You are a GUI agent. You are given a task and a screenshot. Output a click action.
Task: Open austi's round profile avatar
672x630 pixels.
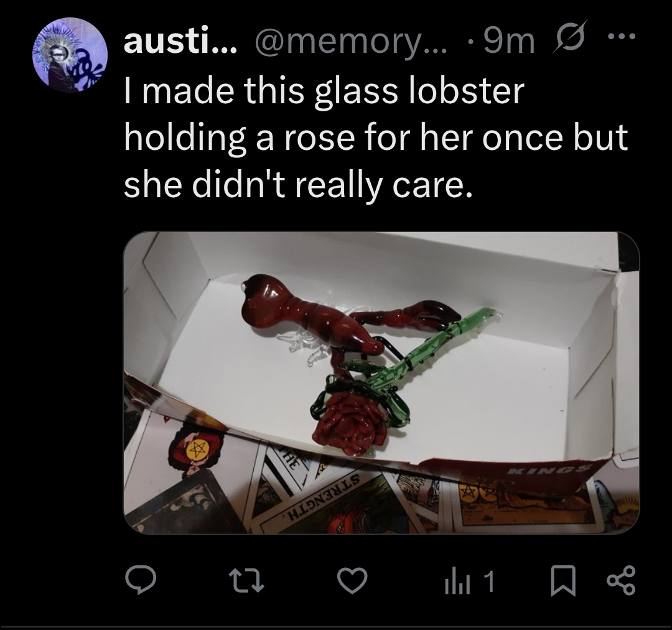(x=70, y=54)
